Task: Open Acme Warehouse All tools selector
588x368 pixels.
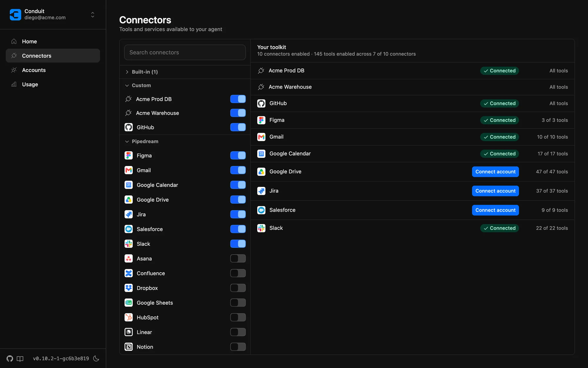Action: pos(559,87)
